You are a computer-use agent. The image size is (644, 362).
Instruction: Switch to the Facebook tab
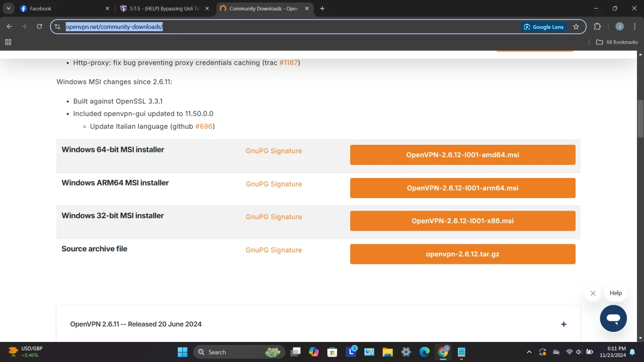pyautogui.click(x=64, y=9)
